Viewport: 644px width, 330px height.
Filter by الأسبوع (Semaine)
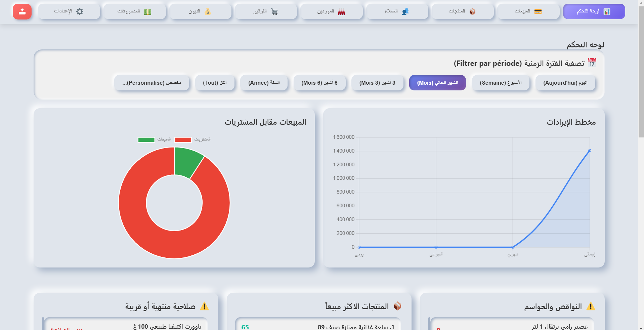(501, 83)
